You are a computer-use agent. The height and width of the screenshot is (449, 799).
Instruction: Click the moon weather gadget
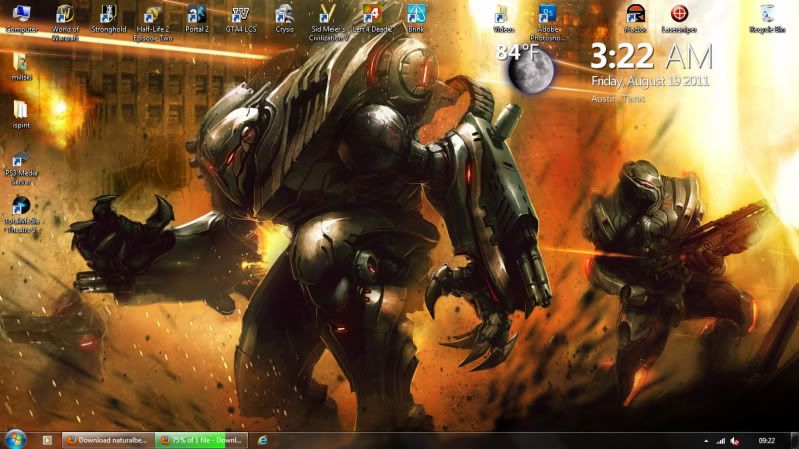(x=531, y=72)
